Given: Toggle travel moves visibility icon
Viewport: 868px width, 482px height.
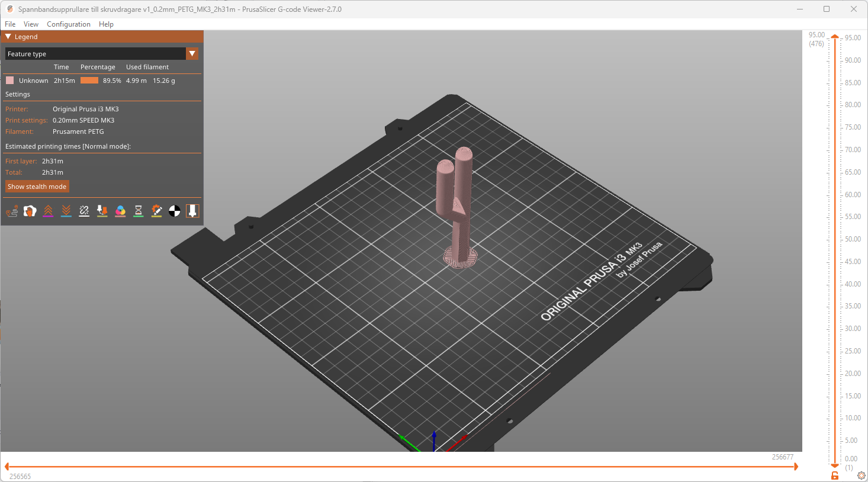Looking at the screenshot, I should 12,211.
